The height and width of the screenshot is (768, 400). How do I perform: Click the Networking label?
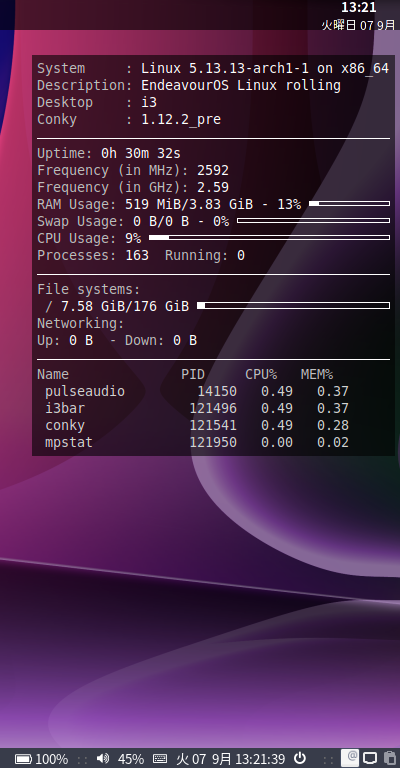(x=81, y=324)
